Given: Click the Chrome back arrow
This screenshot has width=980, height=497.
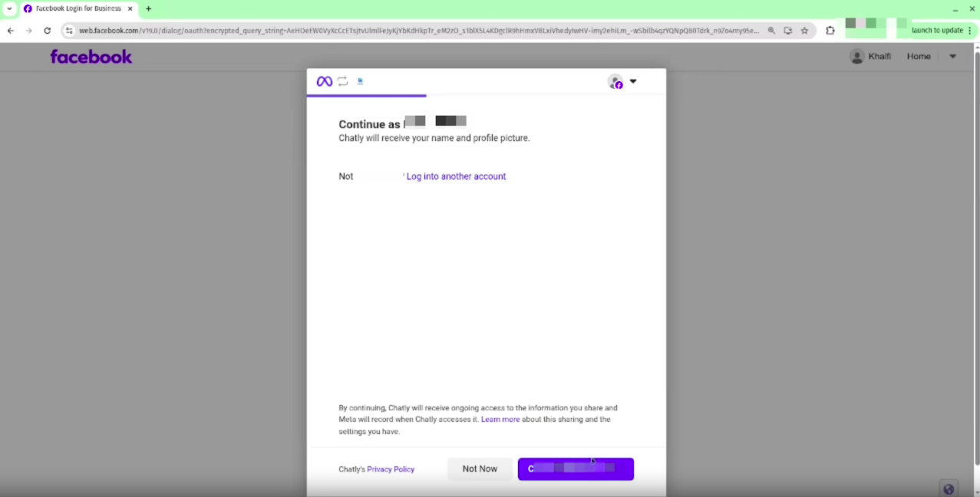Looking at the screenshot, I should coord(11,31).
